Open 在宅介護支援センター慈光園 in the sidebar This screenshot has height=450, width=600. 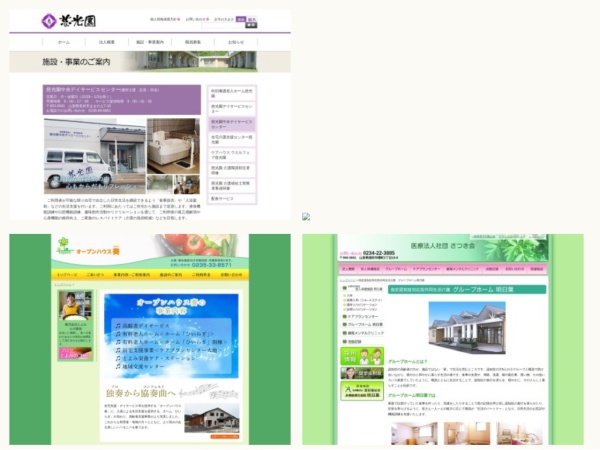pos(232,139)
